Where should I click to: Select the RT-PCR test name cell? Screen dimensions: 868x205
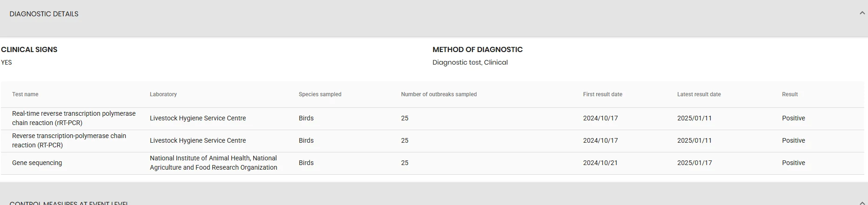69,140
